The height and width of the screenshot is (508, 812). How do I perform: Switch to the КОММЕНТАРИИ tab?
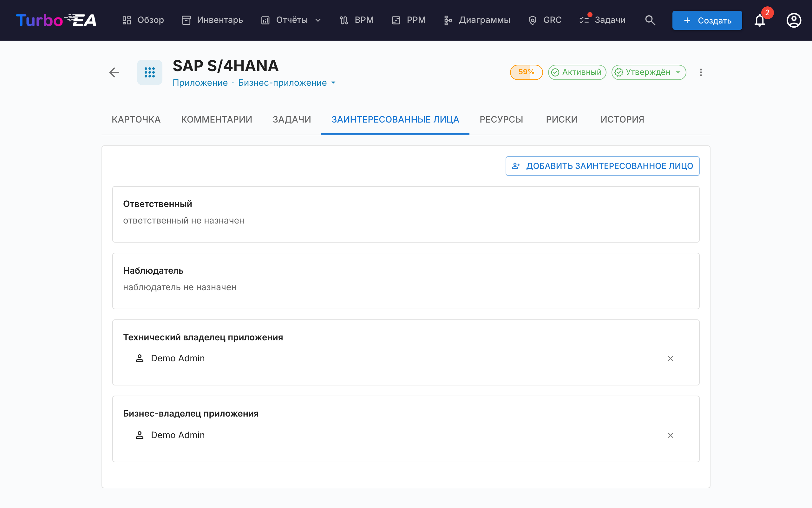point(216,120)
